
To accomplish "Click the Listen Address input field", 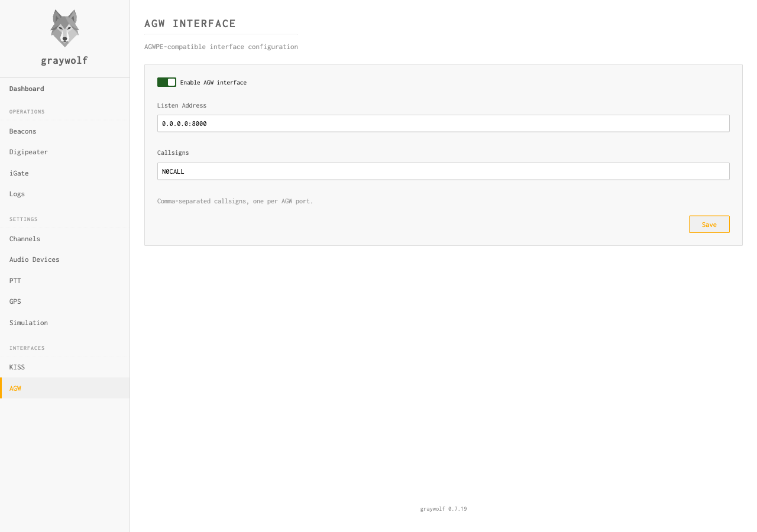I will pyautogui.click(x=443, y=124).
